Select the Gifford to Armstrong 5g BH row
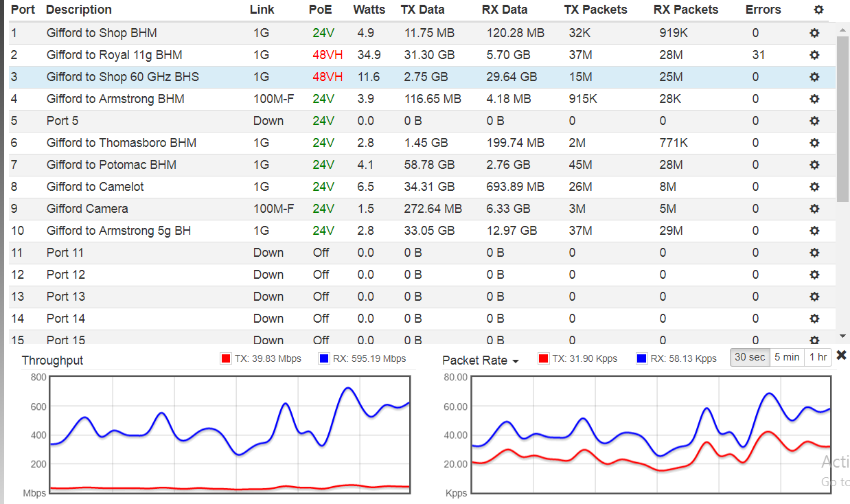This screenshot has height=504, width=850. click(x=118, y=231)
